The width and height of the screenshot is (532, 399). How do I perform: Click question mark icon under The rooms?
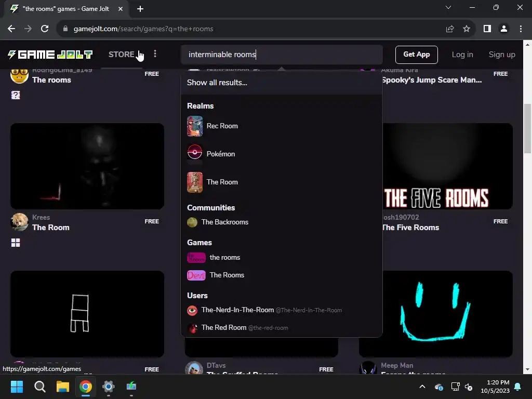[15, 95]
